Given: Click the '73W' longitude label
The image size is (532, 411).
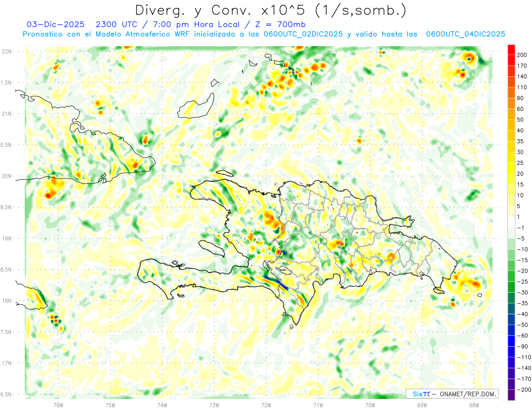Looking at the screenshot, I should (214, 405).
